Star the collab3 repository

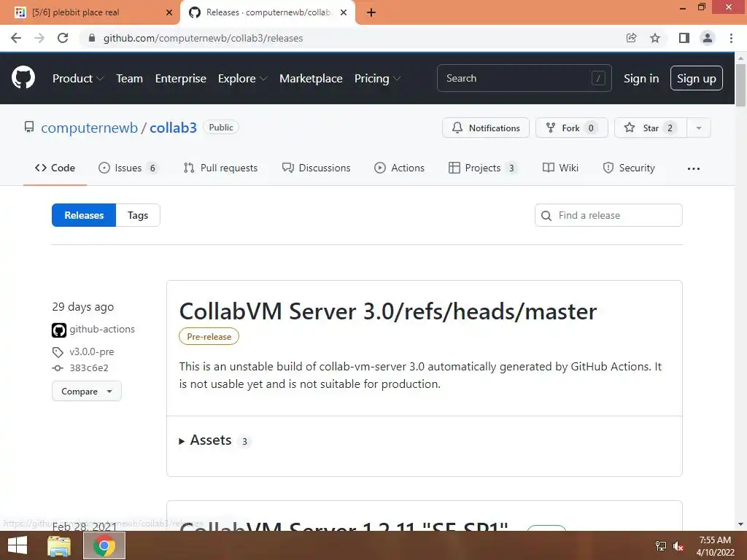[650, 128]
